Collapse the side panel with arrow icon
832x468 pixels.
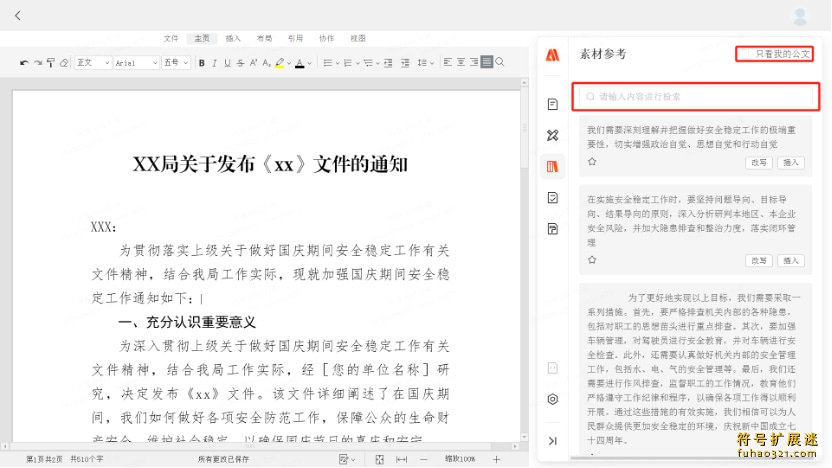click(553, 441)
